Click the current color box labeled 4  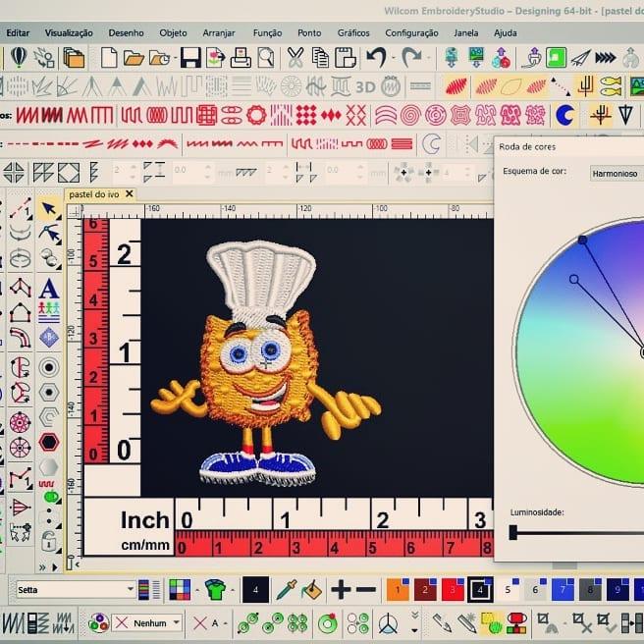(x=255, y=590)
